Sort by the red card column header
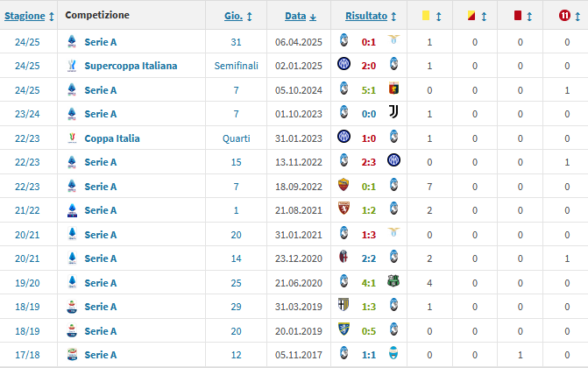The image size is (588, 368). pyautogui.click(x=520, y=16)
